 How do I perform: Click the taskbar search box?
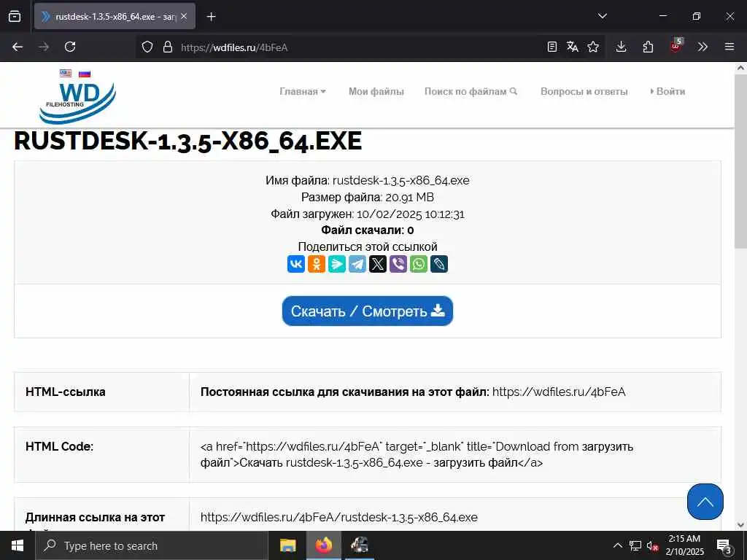(x=152, y=545)
